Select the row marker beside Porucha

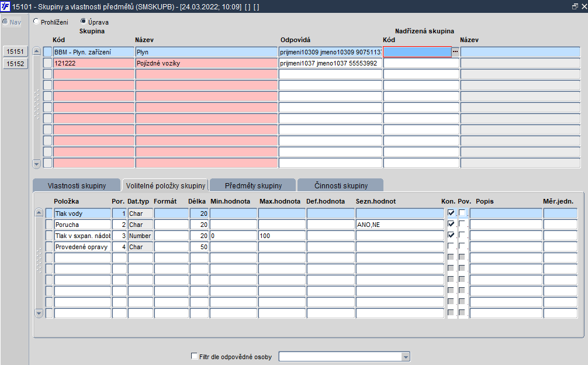point(49,225)
